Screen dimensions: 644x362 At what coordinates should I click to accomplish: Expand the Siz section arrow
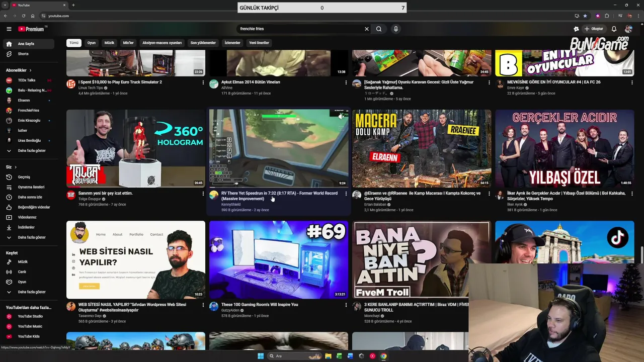(15, 167)
